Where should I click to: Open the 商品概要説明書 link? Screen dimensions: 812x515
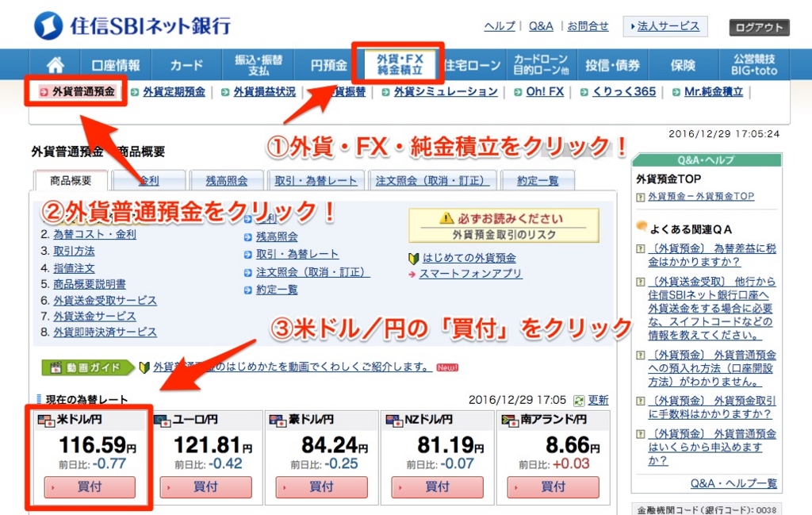tap(90, 284)
